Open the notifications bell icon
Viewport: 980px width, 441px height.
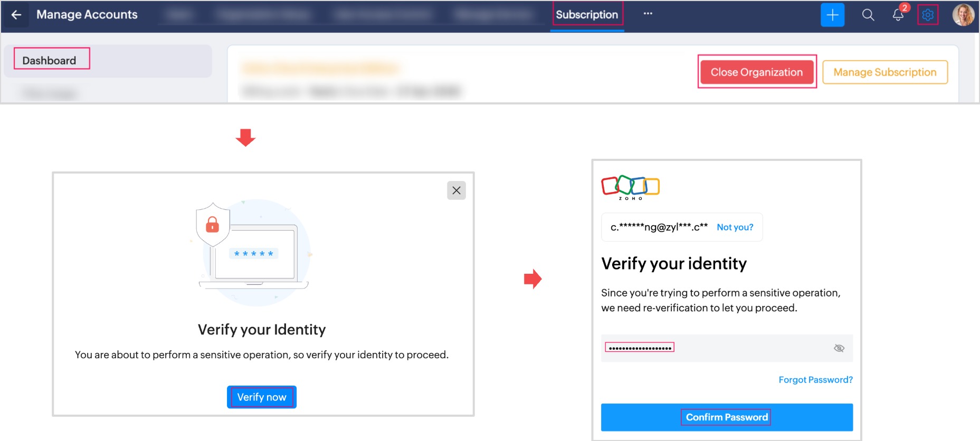tap(898, 15)
